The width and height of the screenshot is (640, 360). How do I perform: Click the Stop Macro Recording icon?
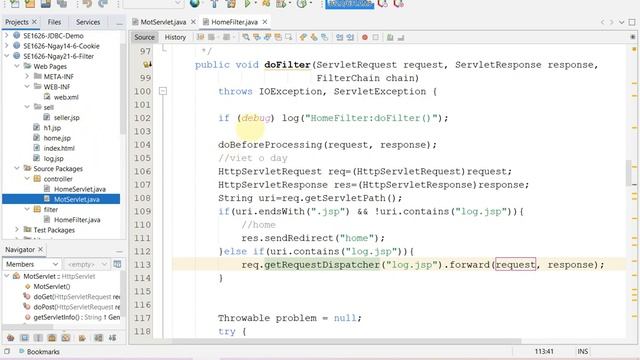(x=376, y=37)
